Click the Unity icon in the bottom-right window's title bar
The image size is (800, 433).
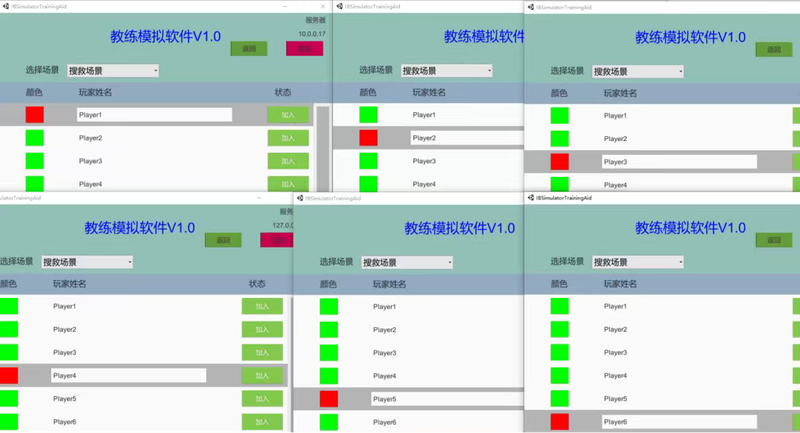point(529,198)
